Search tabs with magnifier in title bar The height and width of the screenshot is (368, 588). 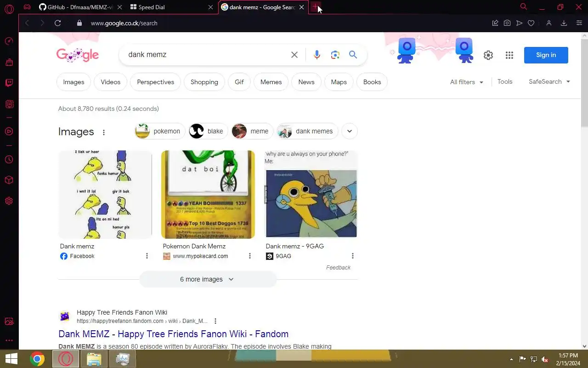[x=523, y=6]
